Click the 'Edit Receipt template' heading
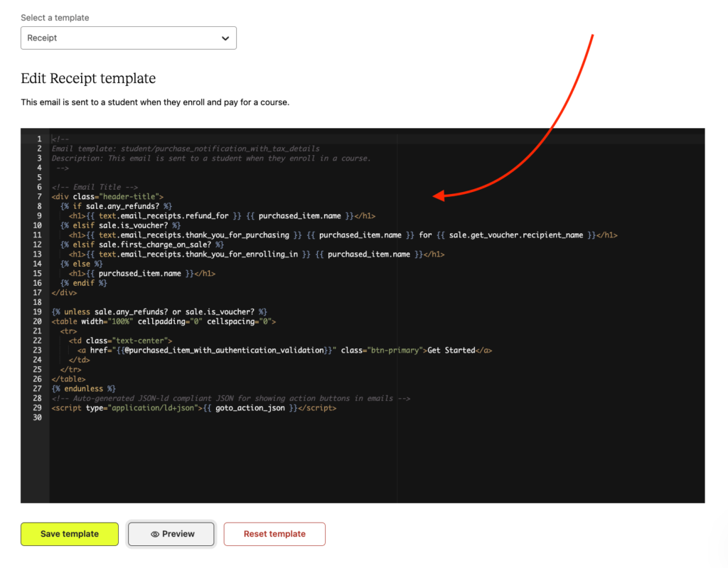 [88, 78]
